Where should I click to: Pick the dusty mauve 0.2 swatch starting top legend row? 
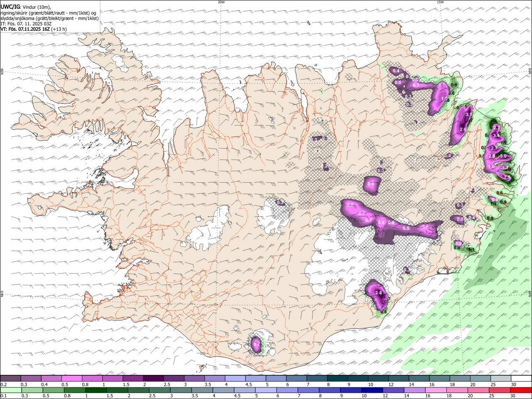click(x=10, y=379)
